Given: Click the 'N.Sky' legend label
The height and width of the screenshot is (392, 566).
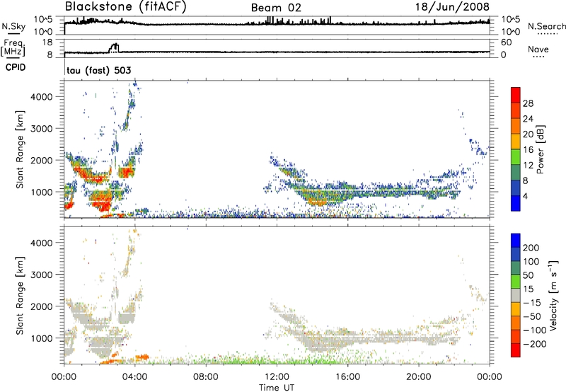Looking at the screenshot, I should [13, 26].
